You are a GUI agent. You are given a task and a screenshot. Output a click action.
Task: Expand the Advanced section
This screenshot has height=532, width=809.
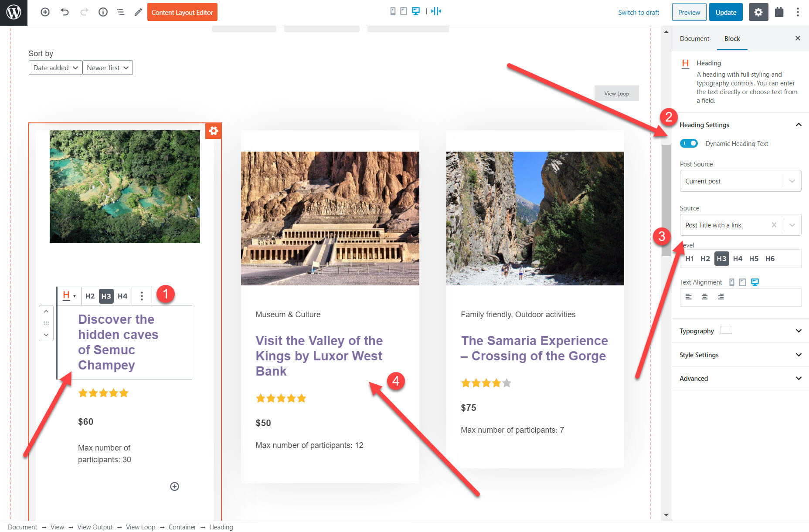click(x=741, y=378)
